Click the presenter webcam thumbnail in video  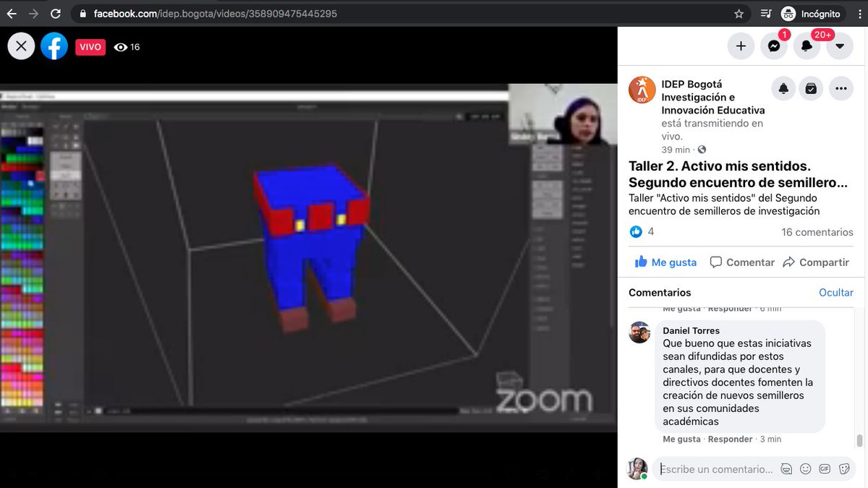(x=562, y=114)
